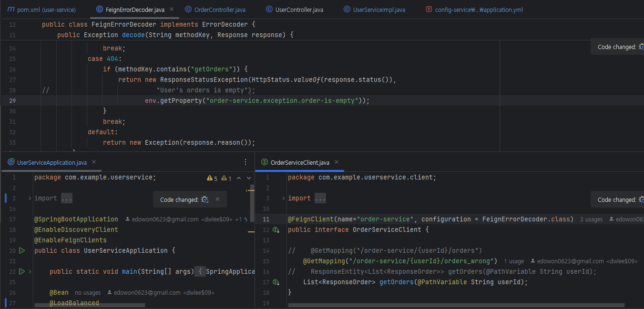This screenshot has width=644, height=309.
Task: Click the 1 weak warning indicator
Action: point(227,179)
